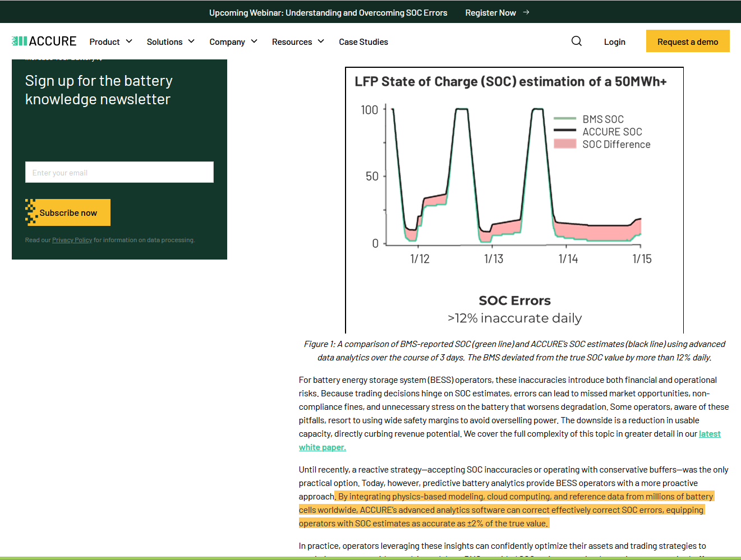Click the ACCURE SOC black legend swatch
Screen dimensions: 741x560
point(565,130)
